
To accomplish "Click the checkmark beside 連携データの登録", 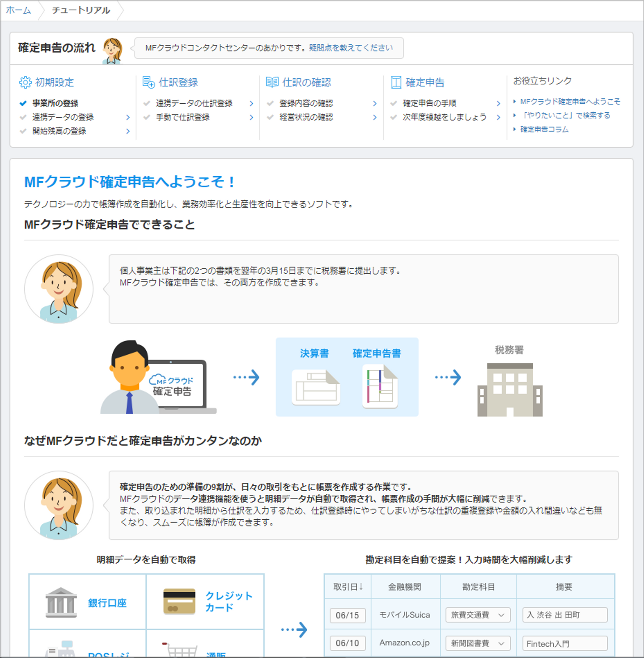I will 23,117.
